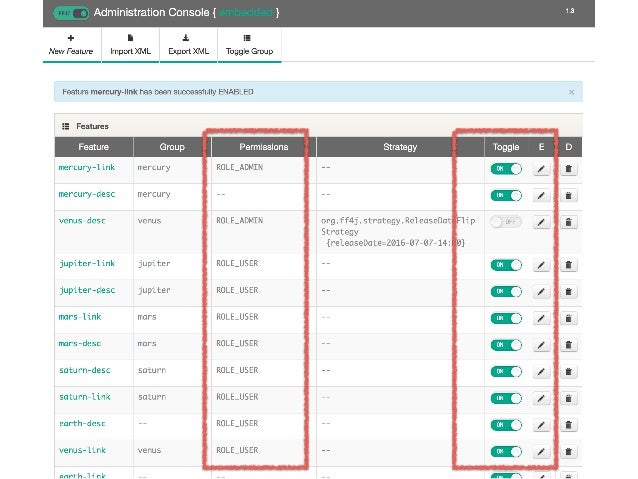Select the jupiter group cell of jupiter-link

pyautogui.click(x=154, y=264)
